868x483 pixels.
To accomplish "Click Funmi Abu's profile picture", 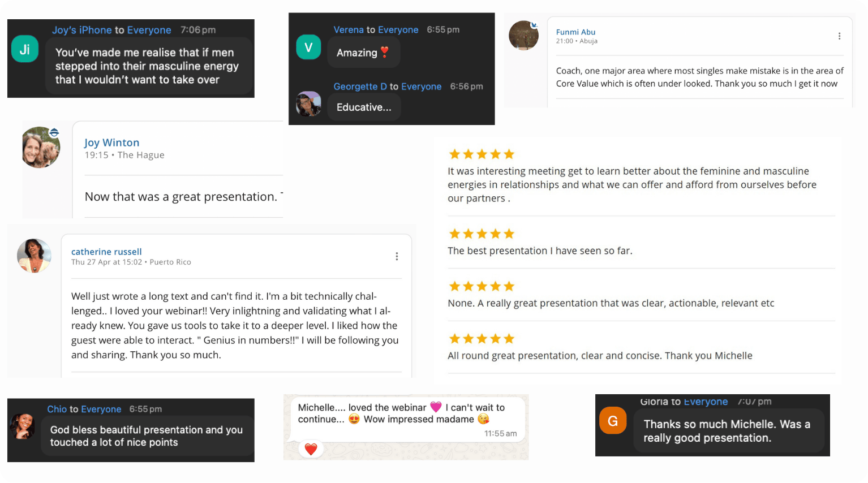I will coord(523,36).
